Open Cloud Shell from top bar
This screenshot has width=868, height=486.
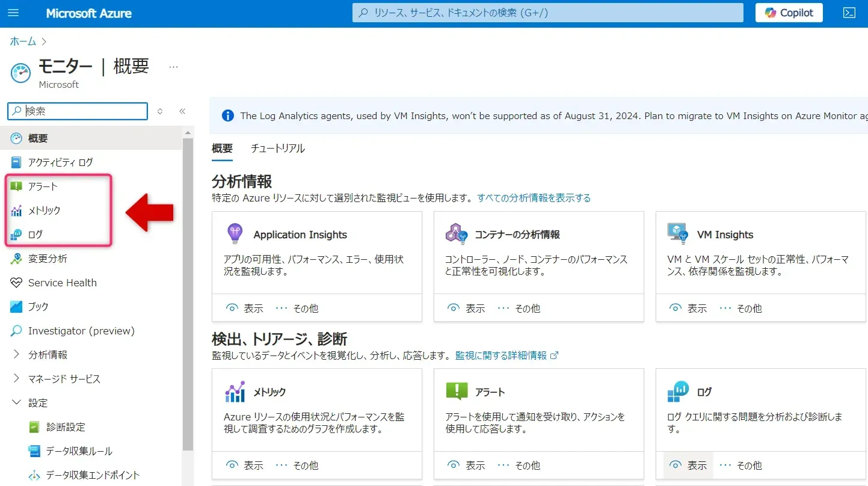click(x=849, y=13)
